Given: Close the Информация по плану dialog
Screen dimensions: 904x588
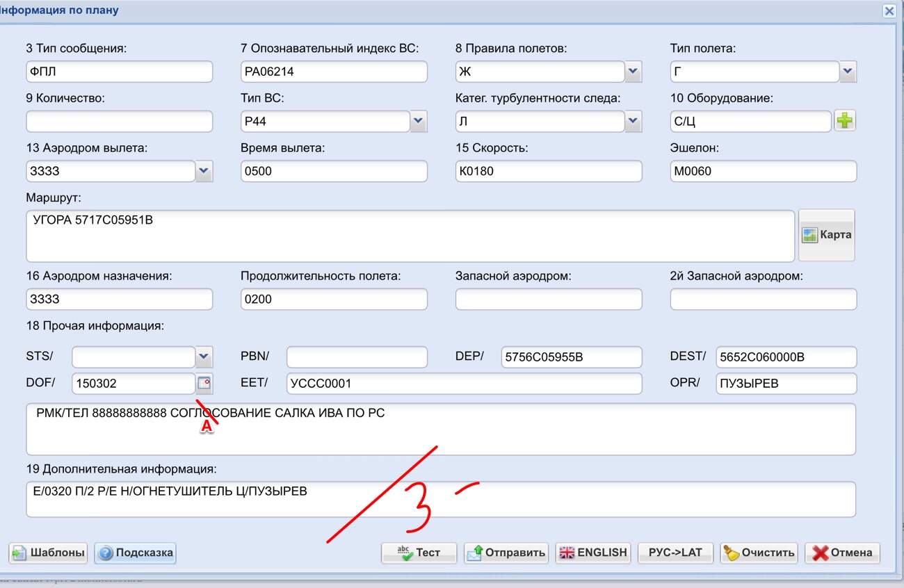Looking at the screenshot, I should [889, 11].
